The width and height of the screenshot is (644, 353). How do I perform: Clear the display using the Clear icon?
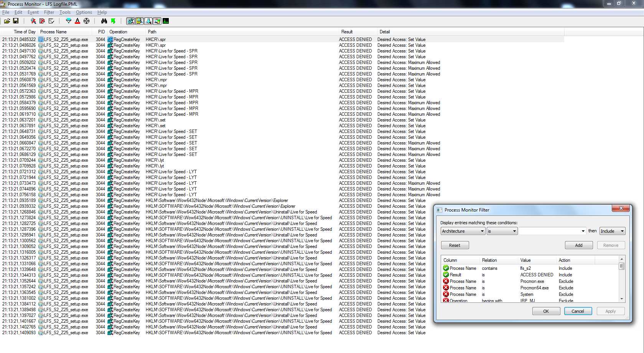[51, 21]
